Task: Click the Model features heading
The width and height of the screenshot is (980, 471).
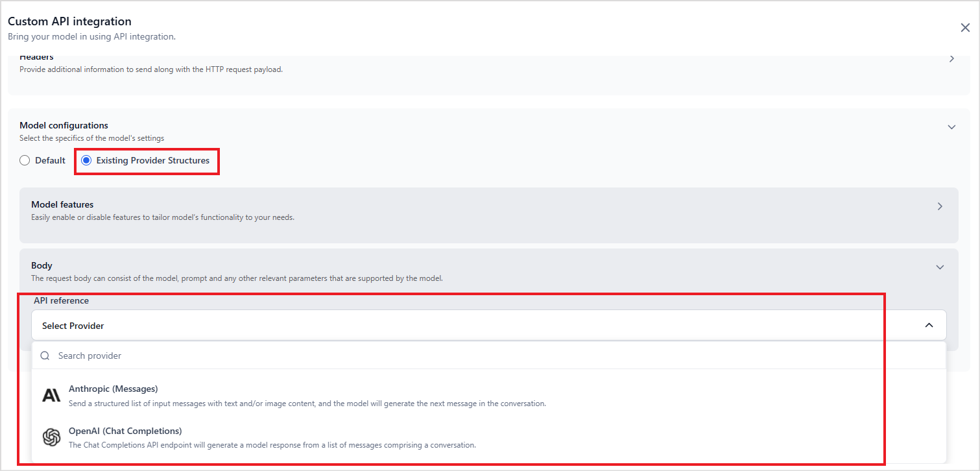Action: (62, 204)
